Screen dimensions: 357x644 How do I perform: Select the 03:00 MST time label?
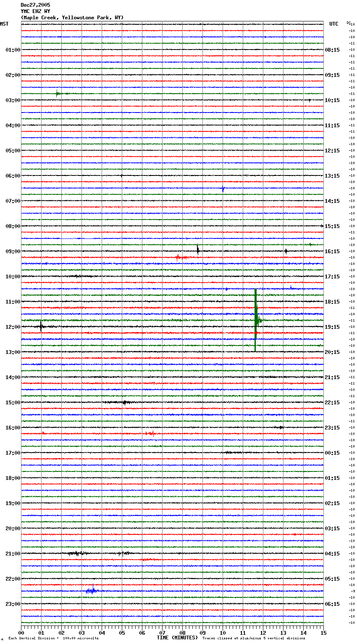click(x=13, y=100)
